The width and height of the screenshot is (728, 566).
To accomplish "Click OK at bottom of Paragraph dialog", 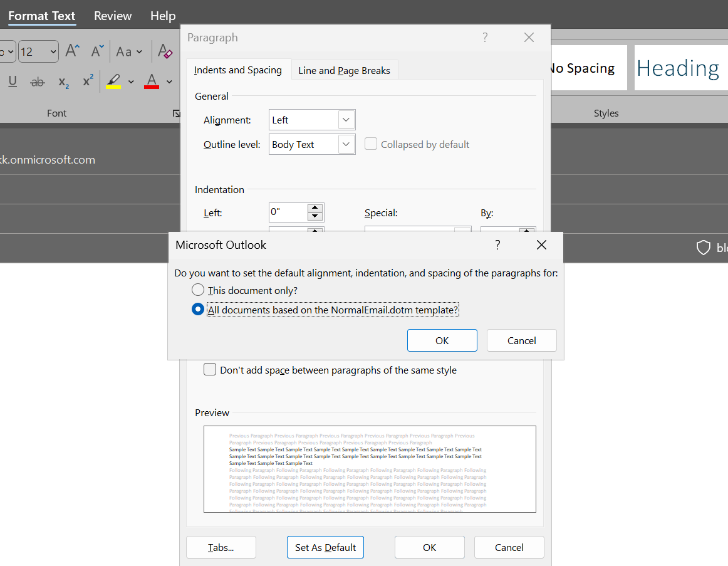I will point(429,547).
